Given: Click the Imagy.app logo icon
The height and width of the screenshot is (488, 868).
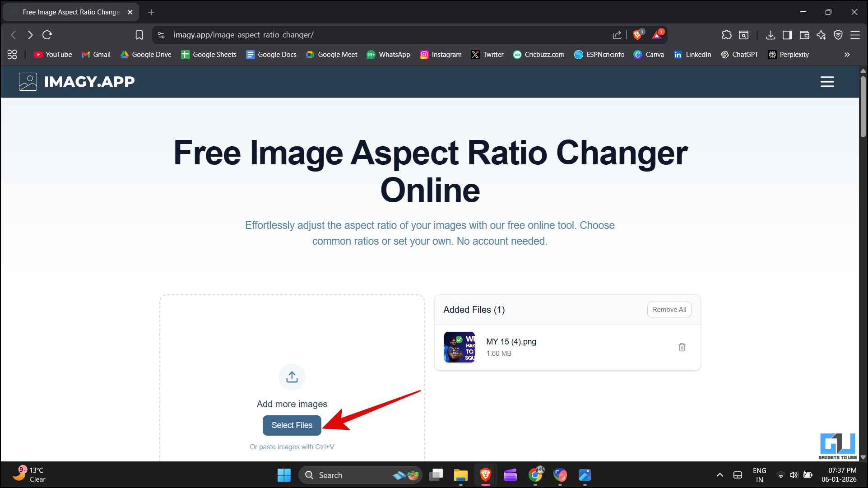Looking at the screenshot, I should click(x=28, y=82).
